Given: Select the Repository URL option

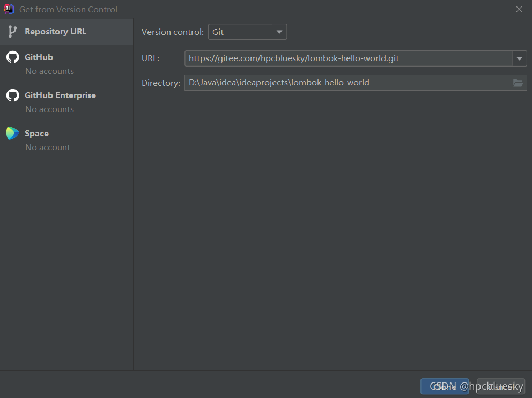Looking at the screenshot, I should (x=66, y=32).
